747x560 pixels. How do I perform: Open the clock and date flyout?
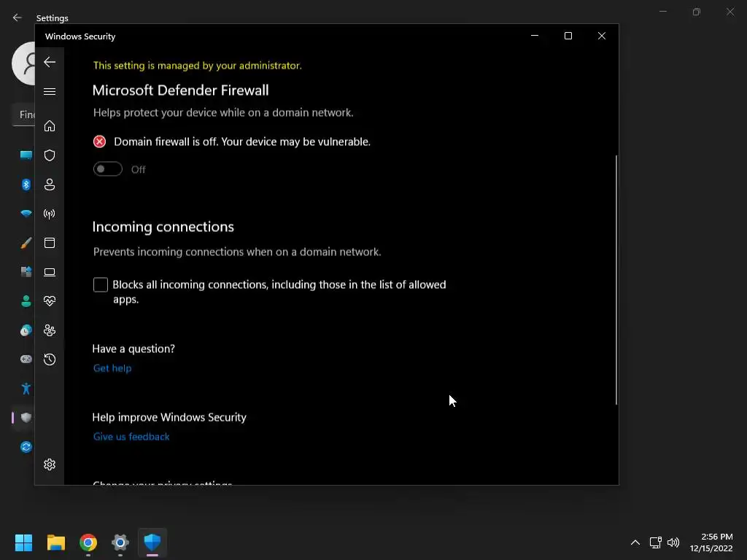point(711,542)
